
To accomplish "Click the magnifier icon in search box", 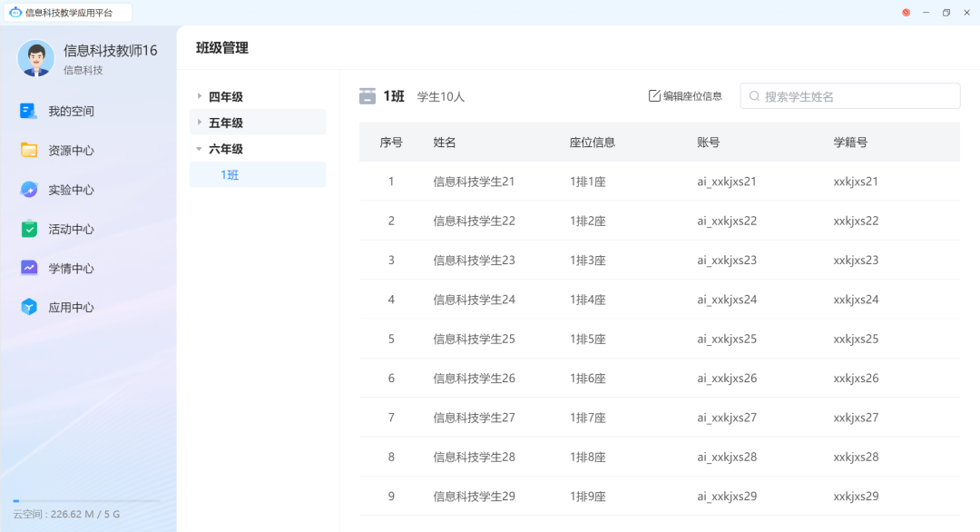I will 754,95.
